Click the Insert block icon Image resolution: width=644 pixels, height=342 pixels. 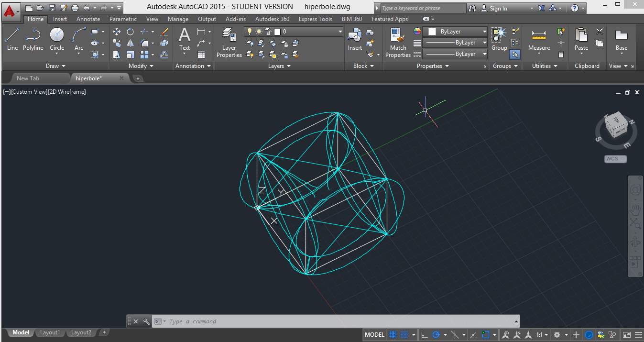point(355,39)
